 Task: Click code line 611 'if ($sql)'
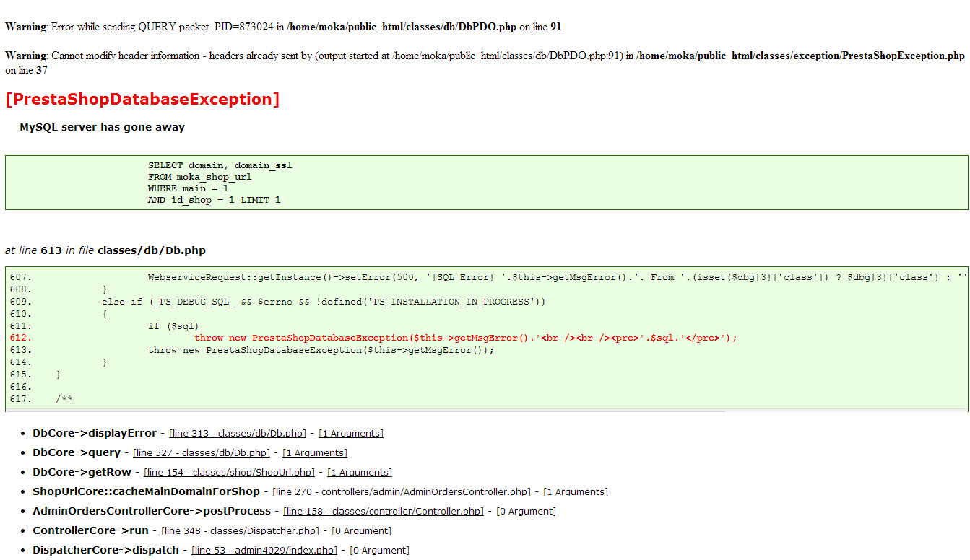173,326
